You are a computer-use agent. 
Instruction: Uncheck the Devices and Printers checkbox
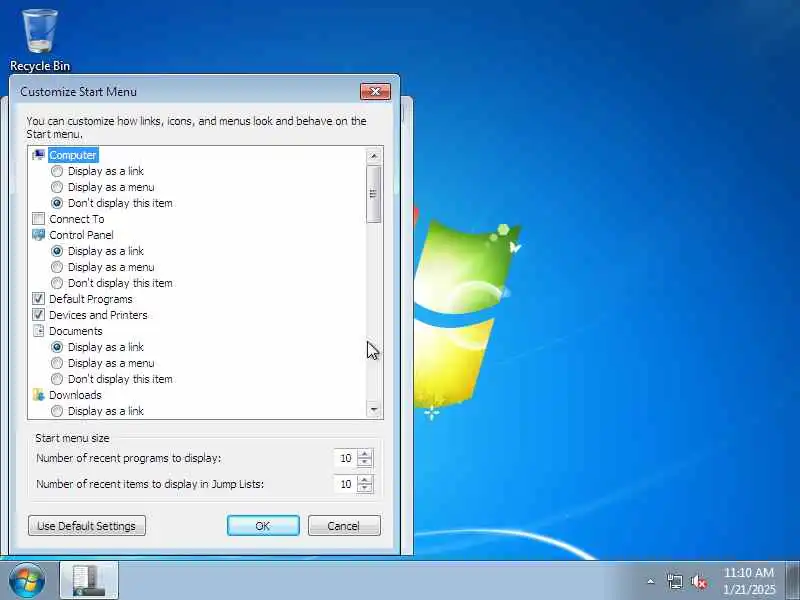click(x=38, y=315)
